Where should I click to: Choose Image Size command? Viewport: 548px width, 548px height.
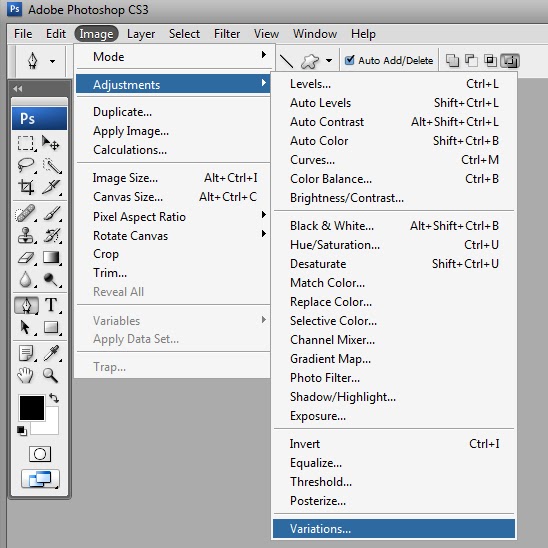tap(174, 178)
